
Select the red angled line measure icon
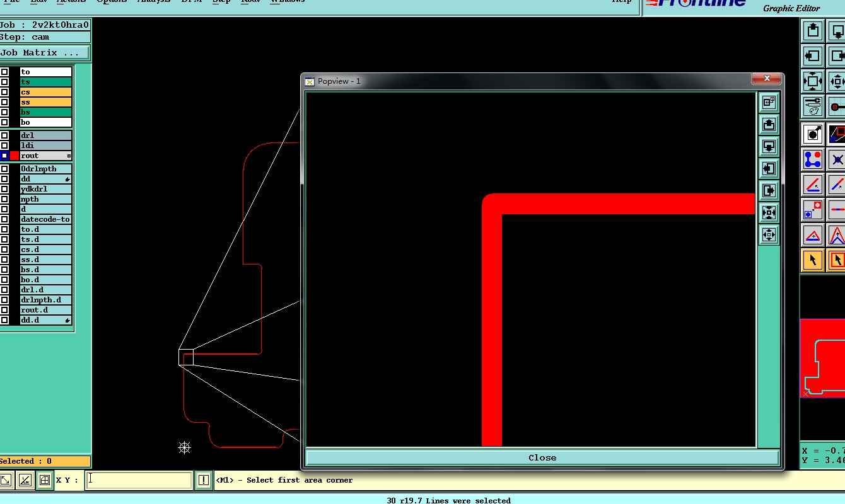[x=813, y=184]
